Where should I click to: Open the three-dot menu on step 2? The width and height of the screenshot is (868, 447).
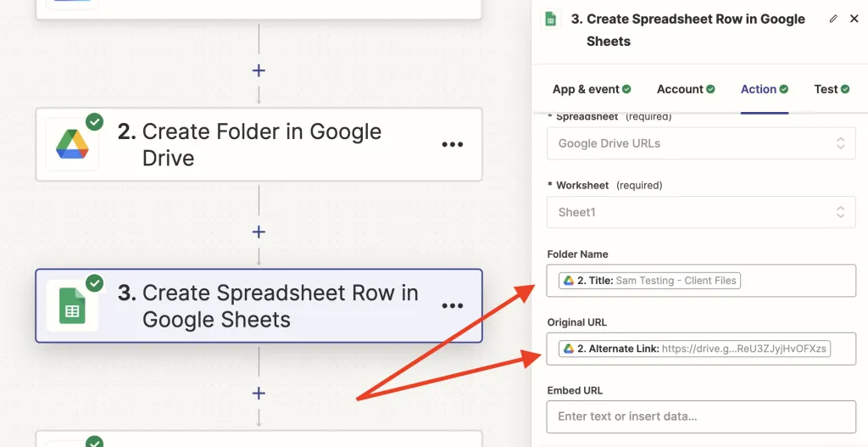pos(453,144)
